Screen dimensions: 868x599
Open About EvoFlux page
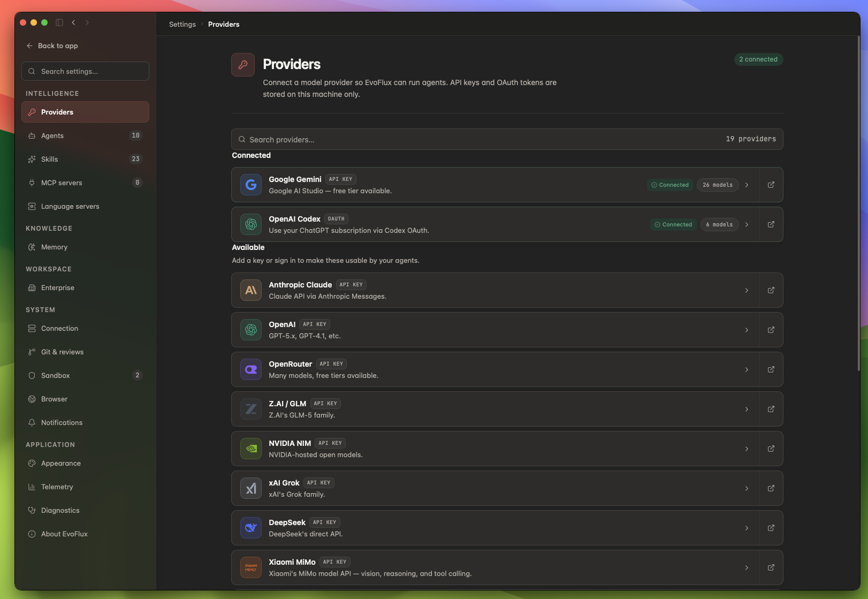pos(85,534)
